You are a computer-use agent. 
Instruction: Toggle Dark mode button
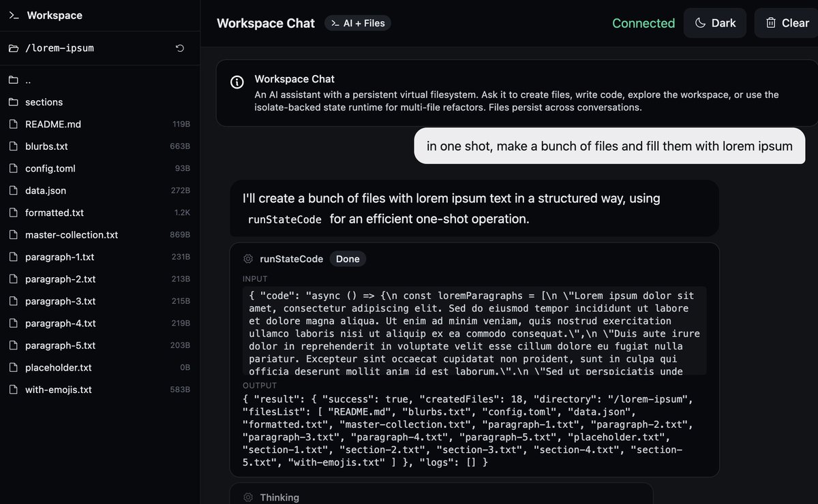click(715, 23)
